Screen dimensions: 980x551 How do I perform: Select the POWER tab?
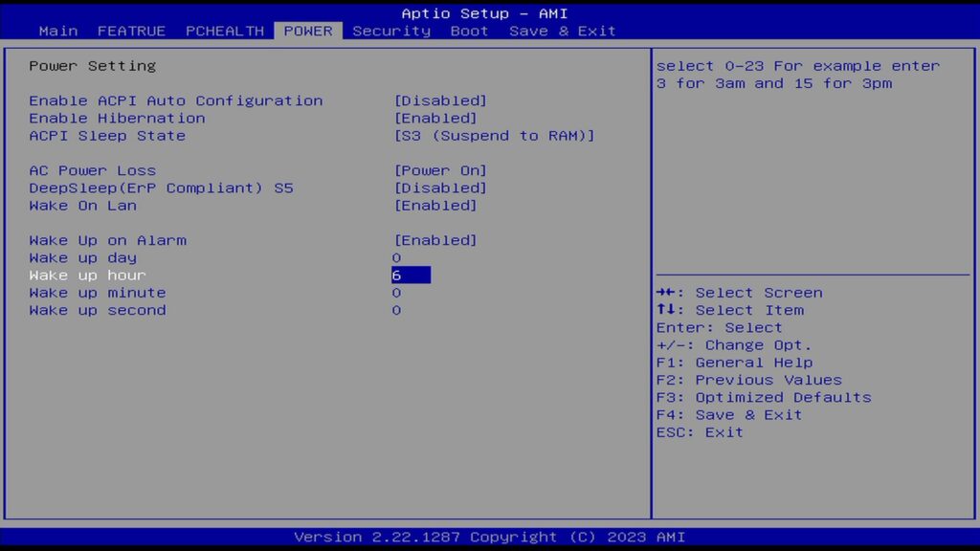308,31
